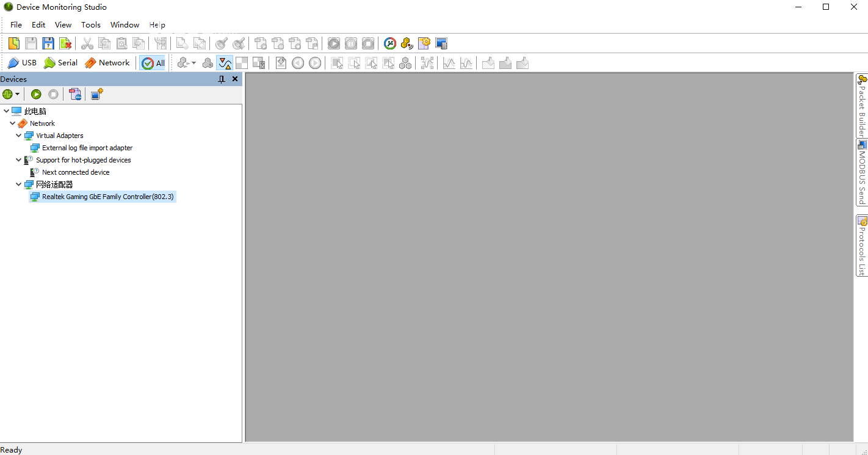Filter devices by USB
Viewport: 868px width, 455px height.
(x=22, y=63)
